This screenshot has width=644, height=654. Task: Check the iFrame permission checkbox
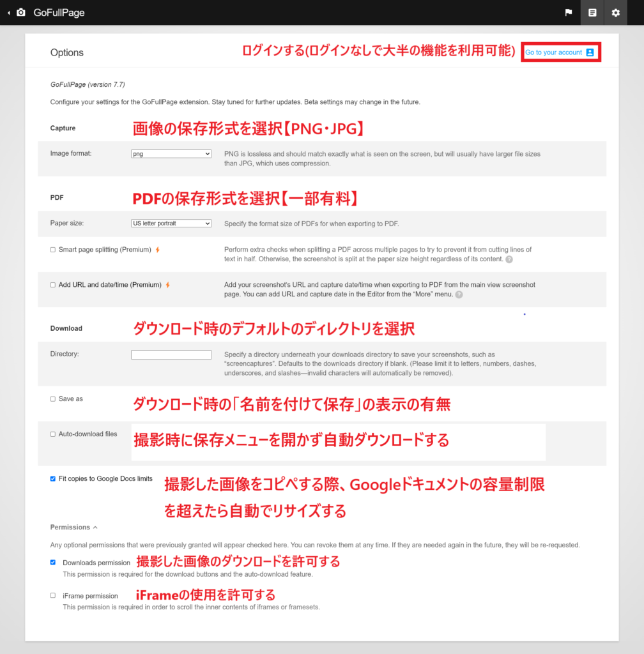(x=53, y=596)
